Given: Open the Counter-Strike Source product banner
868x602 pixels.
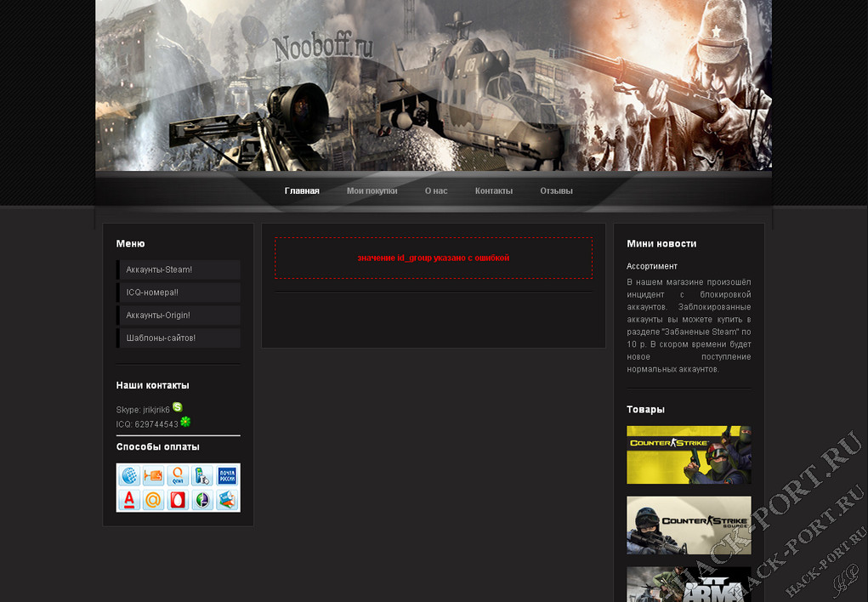Looking at the screenshot, I should point(689,525).
